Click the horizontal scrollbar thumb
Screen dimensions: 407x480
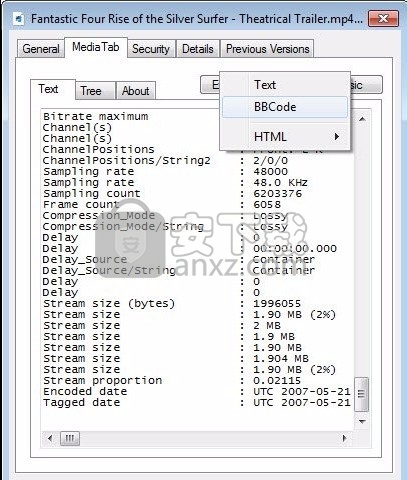point(70,438)
